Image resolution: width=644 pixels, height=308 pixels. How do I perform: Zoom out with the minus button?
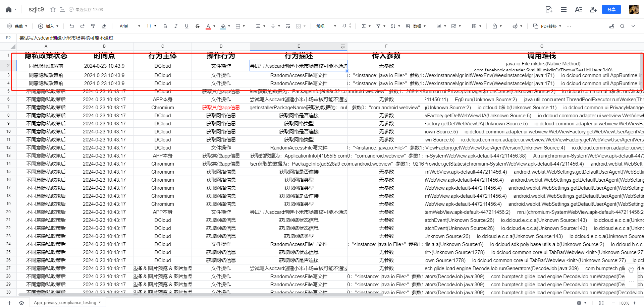tap(613, 303)
